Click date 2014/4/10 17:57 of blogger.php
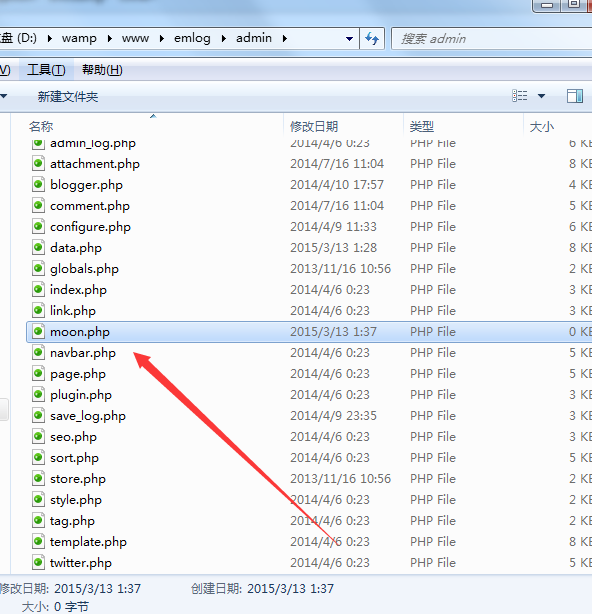592x614 pixels. (337, 184)
